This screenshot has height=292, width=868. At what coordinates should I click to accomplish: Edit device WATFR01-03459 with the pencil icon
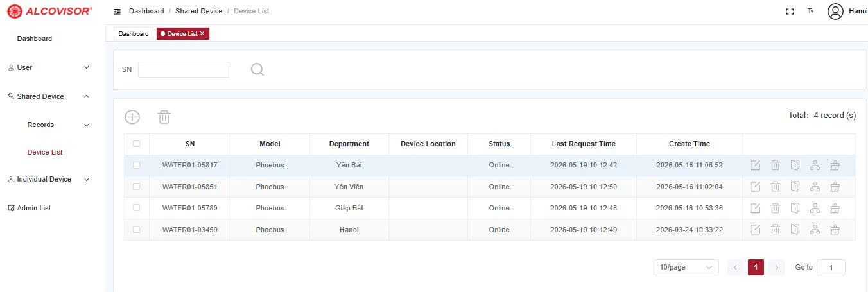pos(756,230)
